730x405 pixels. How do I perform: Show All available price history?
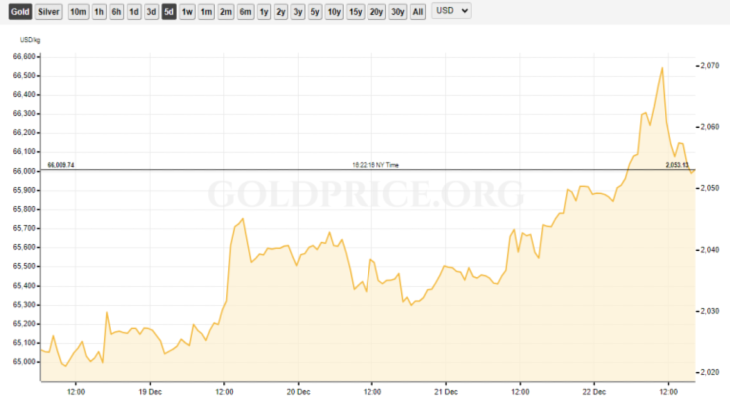418,12
